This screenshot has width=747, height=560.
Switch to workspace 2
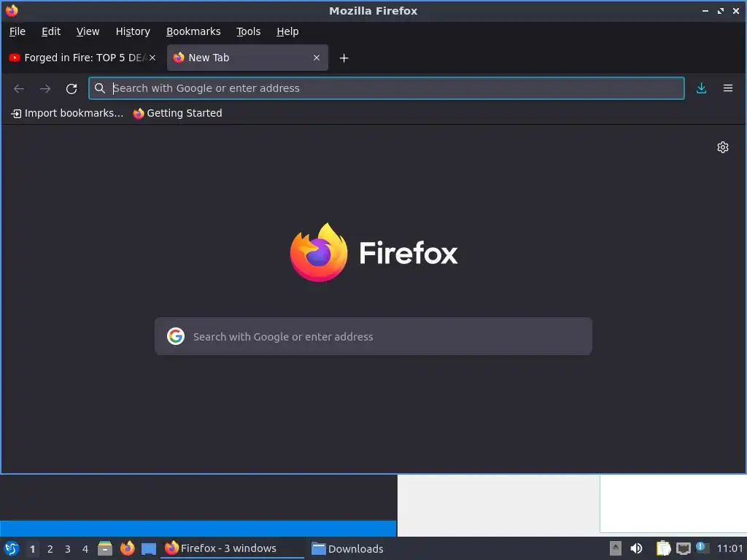(50, 549)
